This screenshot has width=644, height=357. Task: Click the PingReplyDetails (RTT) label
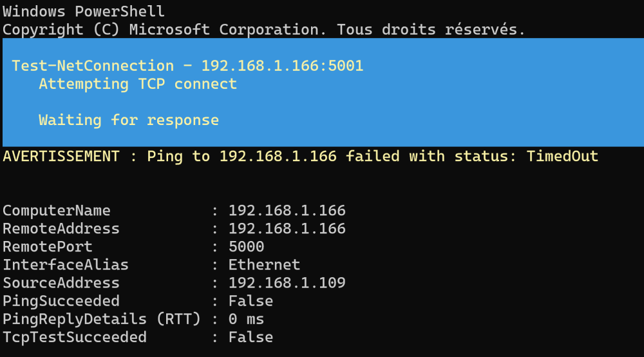click(102, 319)
